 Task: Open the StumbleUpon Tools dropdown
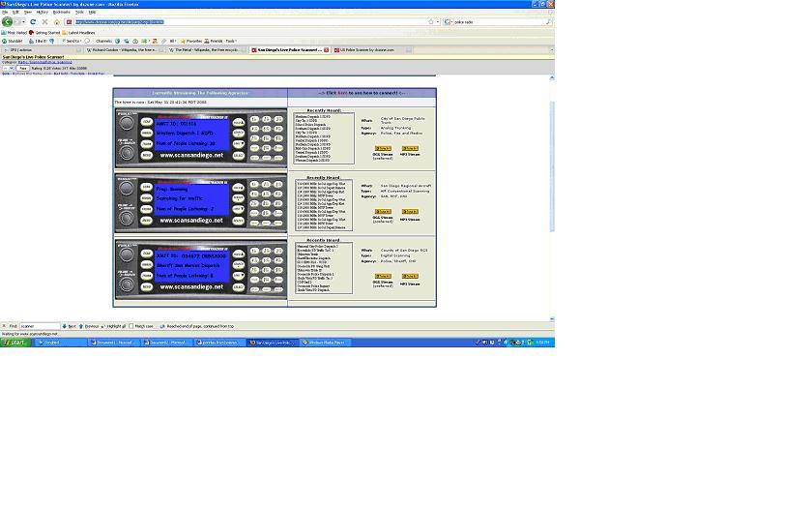tap(231, 41)
